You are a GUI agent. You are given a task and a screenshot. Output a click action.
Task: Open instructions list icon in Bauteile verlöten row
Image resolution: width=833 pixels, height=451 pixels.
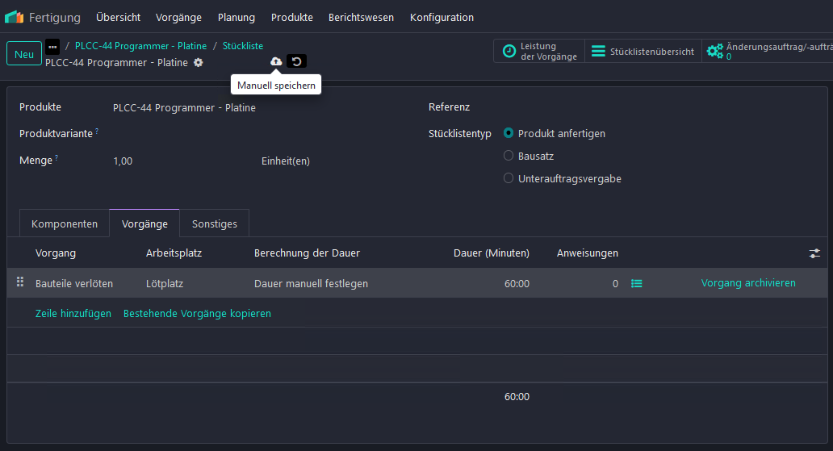coord(636,284)
